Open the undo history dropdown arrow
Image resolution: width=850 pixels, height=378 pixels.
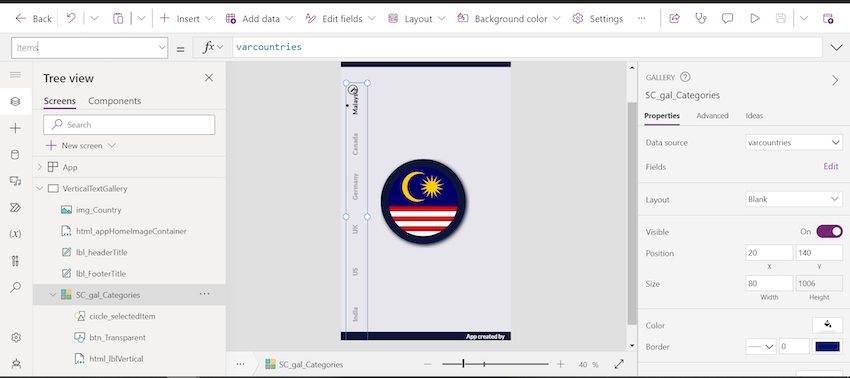(94, 18)
